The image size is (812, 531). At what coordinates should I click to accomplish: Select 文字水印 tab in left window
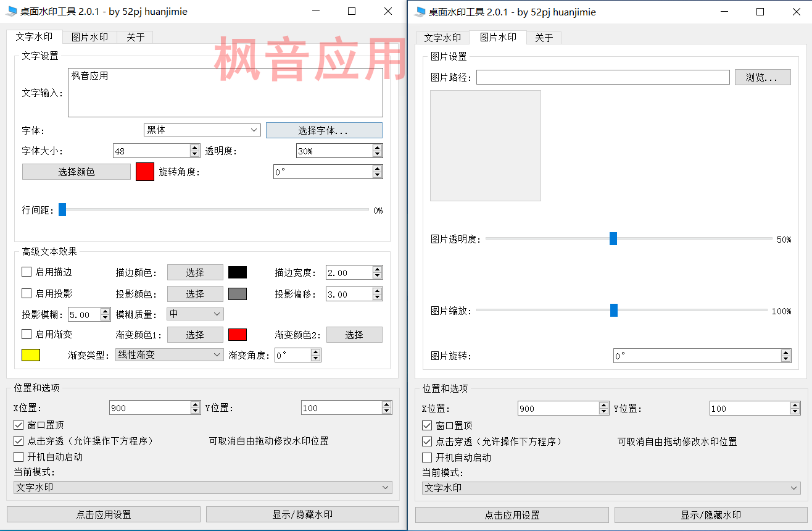pyautogui.click(x=35, y=36)
